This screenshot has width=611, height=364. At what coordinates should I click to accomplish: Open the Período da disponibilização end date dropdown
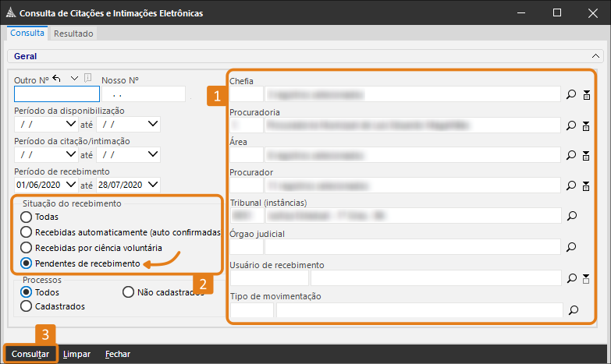(x=152, y=124)
